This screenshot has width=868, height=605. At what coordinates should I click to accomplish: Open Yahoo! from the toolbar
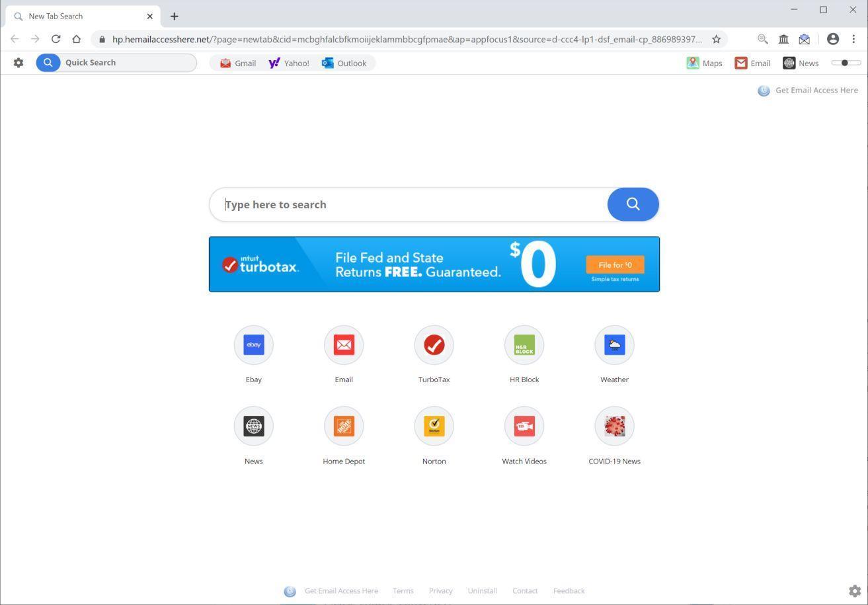click(x=289, y=63)
